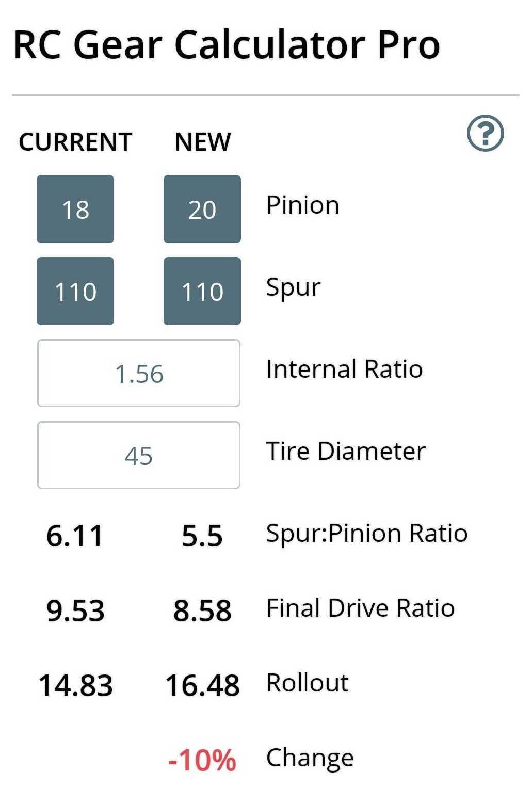Tap the new Rollout value 16.48
Viewport: 532px width, 788px height.
click(x=202, y=685)
